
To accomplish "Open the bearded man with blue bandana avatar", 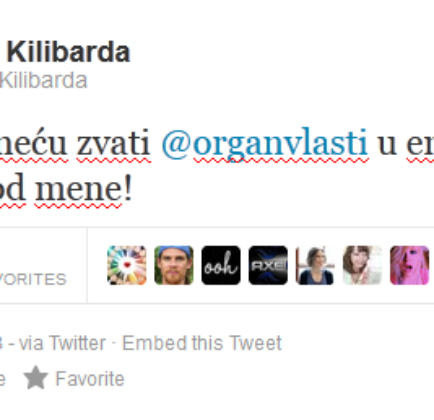I will point(174,265).
